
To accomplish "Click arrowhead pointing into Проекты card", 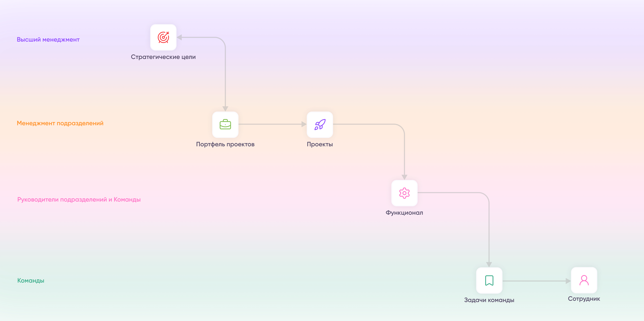I will click(304, 124).
